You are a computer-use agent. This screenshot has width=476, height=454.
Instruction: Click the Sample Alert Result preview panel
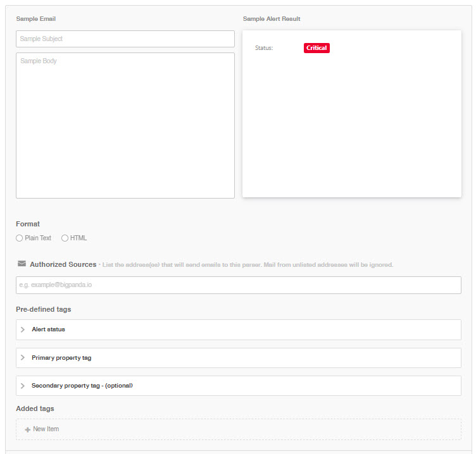(351, 126)
